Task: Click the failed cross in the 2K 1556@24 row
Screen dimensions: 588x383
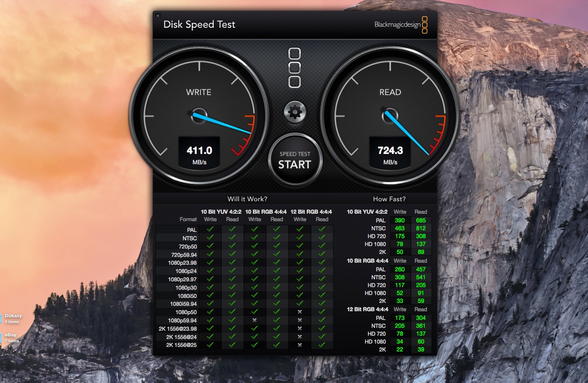Action: [300, 337]
